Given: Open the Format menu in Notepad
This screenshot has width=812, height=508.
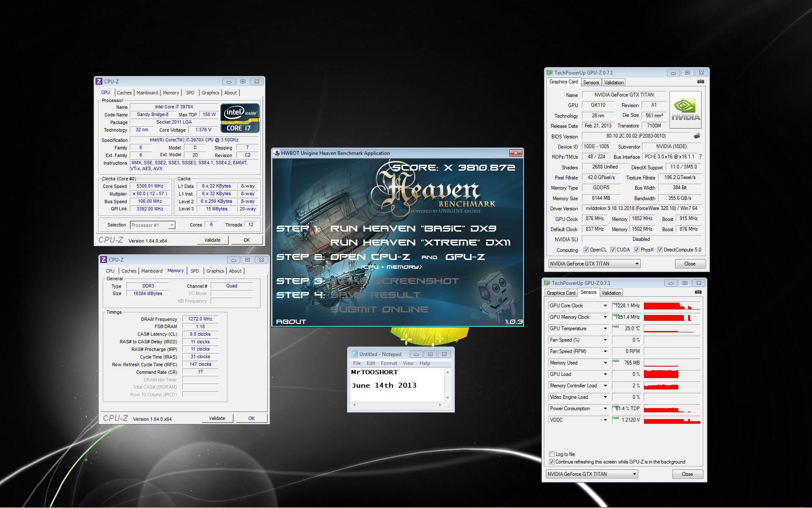Looking at the screenshot, I should tap(389, 363).
